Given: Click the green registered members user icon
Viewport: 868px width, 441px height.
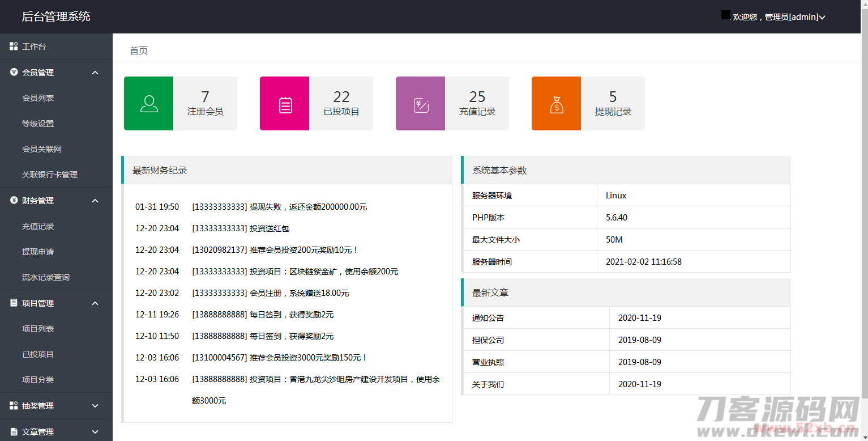Looking at the screenshot, I should coord(149,104).
